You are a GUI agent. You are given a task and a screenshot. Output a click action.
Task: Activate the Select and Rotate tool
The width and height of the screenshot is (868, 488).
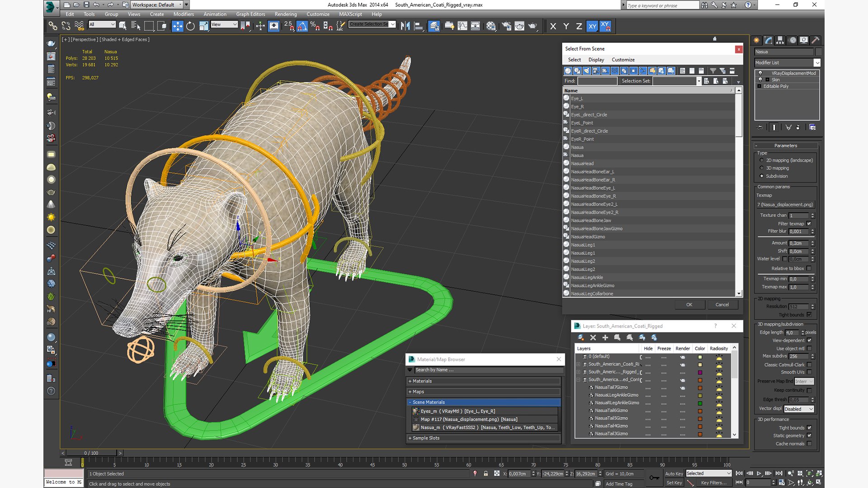coord(190,26)
